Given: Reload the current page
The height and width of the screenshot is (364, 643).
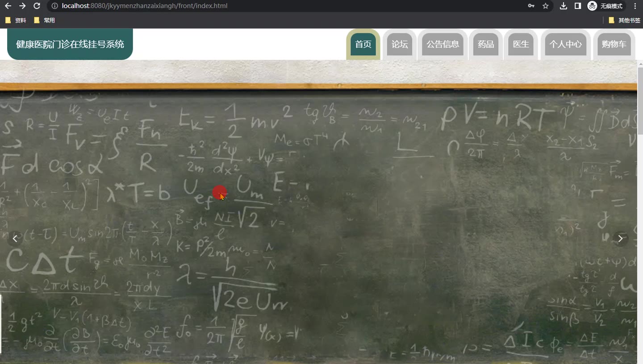Looking at the screenshot, I should click(37, 6).
